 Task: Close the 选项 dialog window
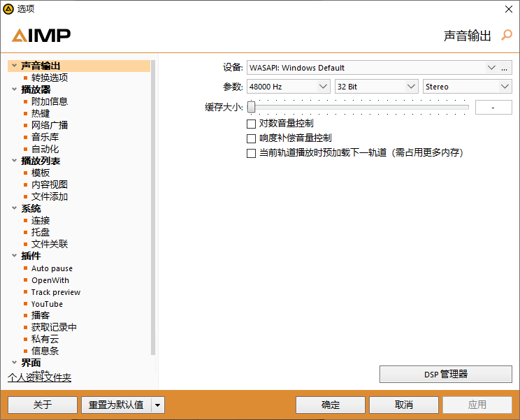click(509, 9)
